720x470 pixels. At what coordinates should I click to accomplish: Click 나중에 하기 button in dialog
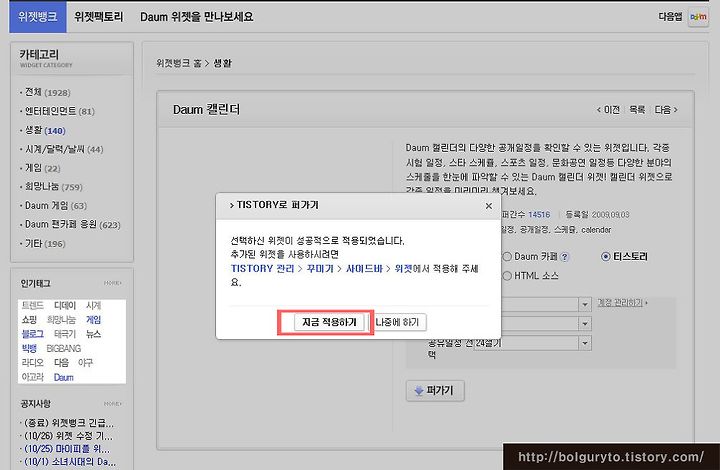(x=397, y=322)
